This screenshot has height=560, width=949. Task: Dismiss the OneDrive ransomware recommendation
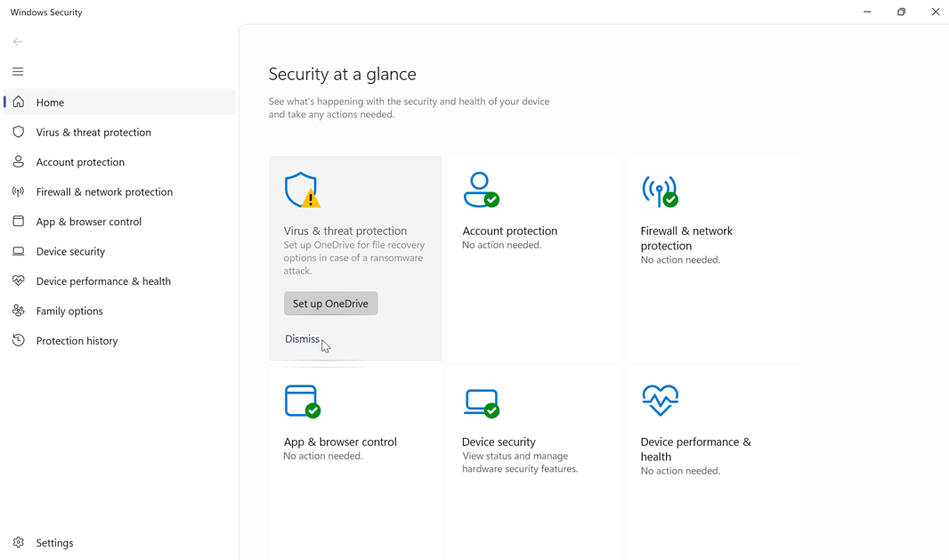[302, 338]
